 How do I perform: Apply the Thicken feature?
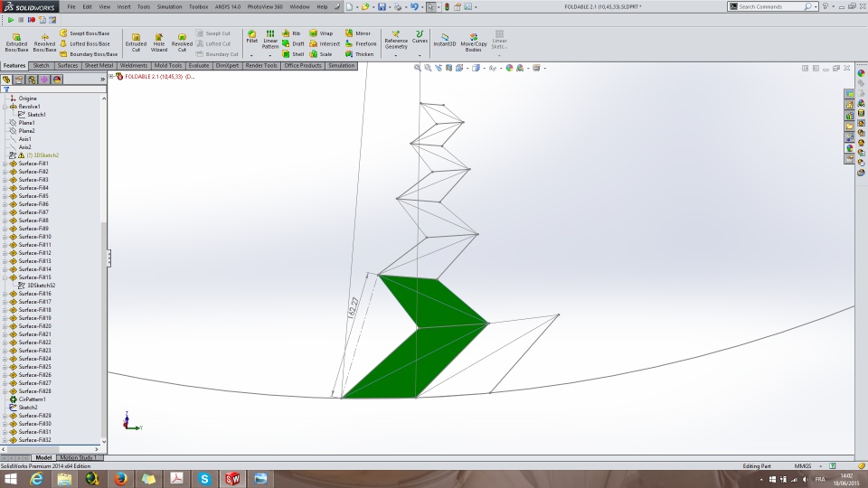(x=359, y=54)
